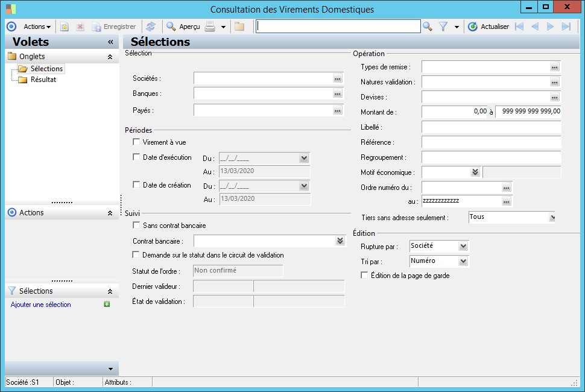The image size is (585, 392).
Task: Open the Rupture par dropdown
Action: pyautogui.click(x=463, y=246)
